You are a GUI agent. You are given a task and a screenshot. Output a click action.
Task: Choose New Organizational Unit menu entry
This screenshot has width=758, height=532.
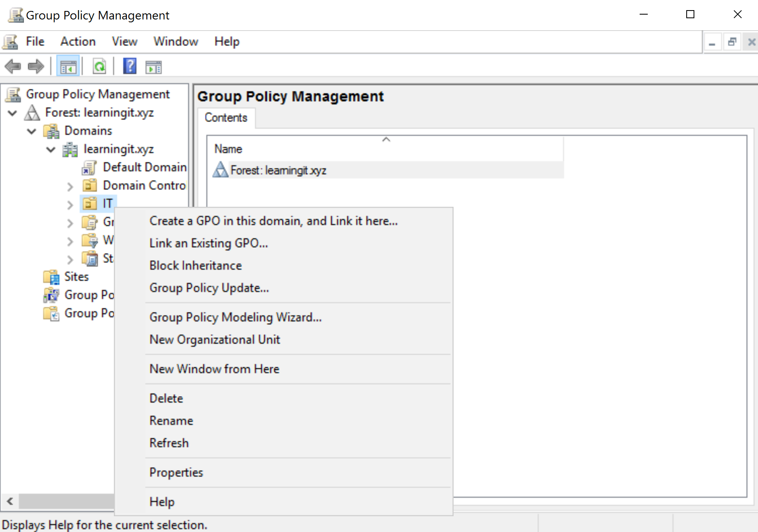[x=214, y=339]
